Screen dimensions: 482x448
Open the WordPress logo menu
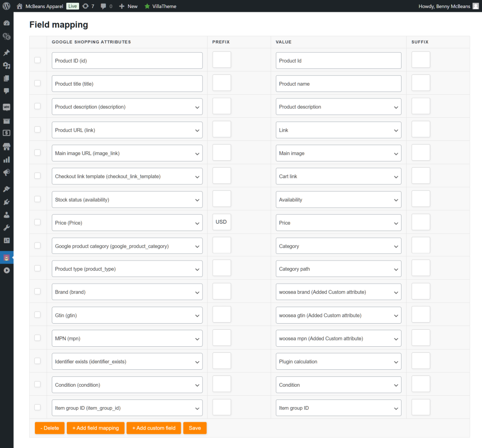[x=7, y=6]
